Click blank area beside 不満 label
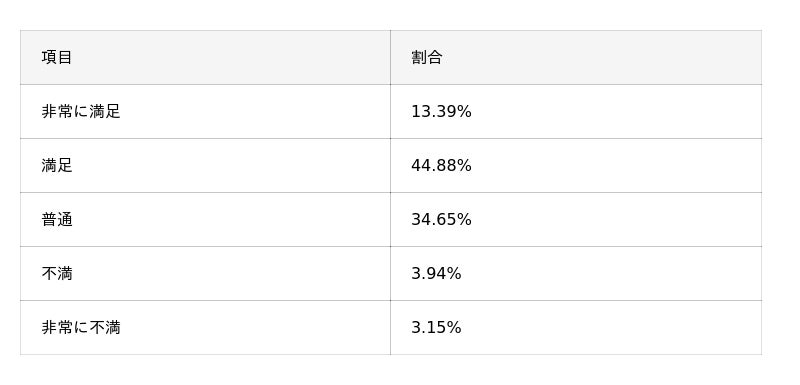The image size is (800, 385). coord(231,274)
